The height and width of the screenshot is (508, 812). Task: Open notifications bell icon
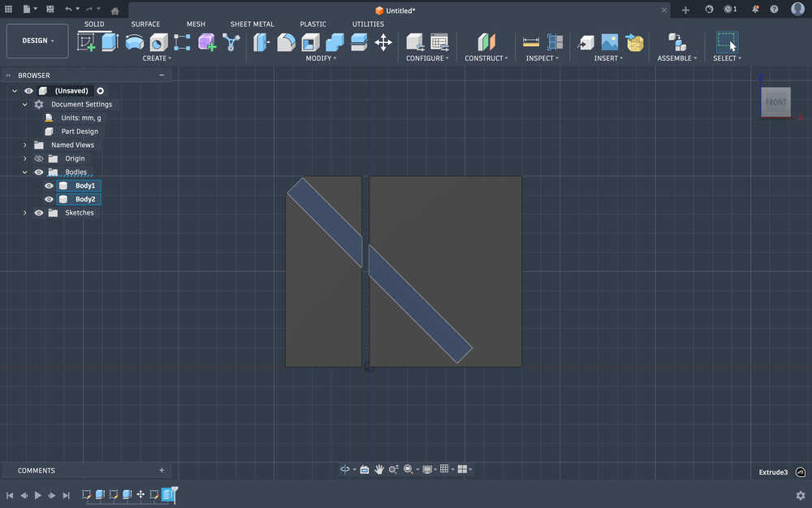coord(755,9)
